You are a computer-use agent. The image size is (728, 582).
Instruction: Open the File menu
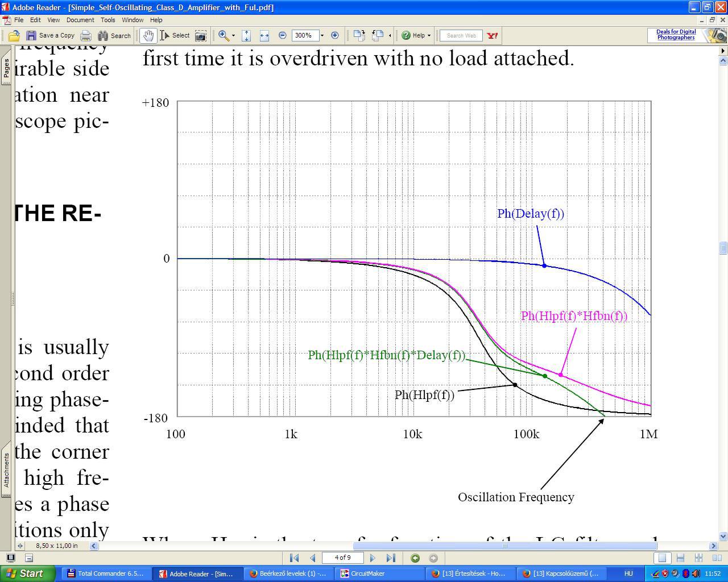click(x=19, y=20)
